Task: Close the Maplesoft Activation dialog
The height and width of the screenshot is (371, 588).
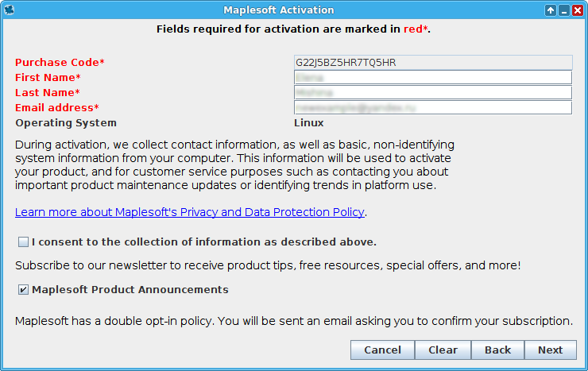Action: (x=578, y=10)
